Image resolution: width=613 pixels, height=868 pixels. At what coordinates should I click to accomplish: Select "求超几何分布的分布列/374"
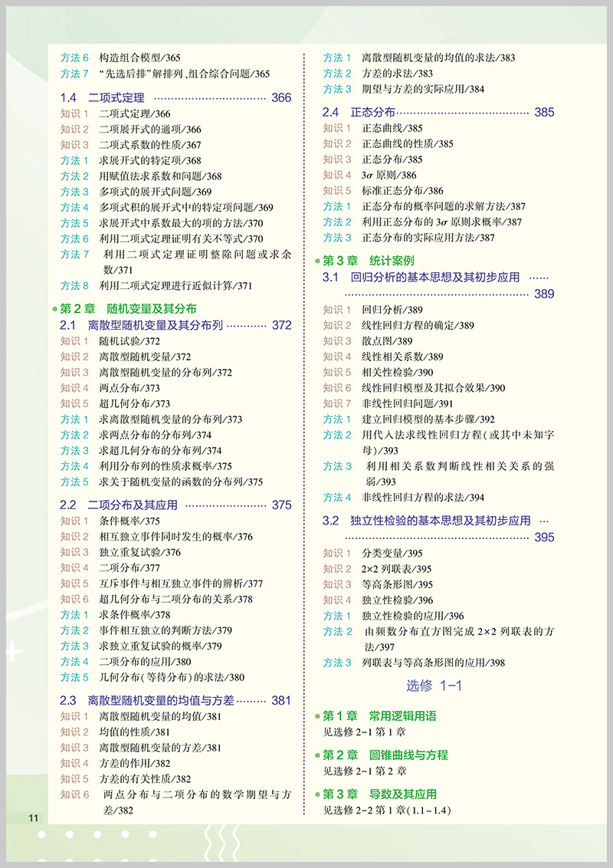(160, 451)
